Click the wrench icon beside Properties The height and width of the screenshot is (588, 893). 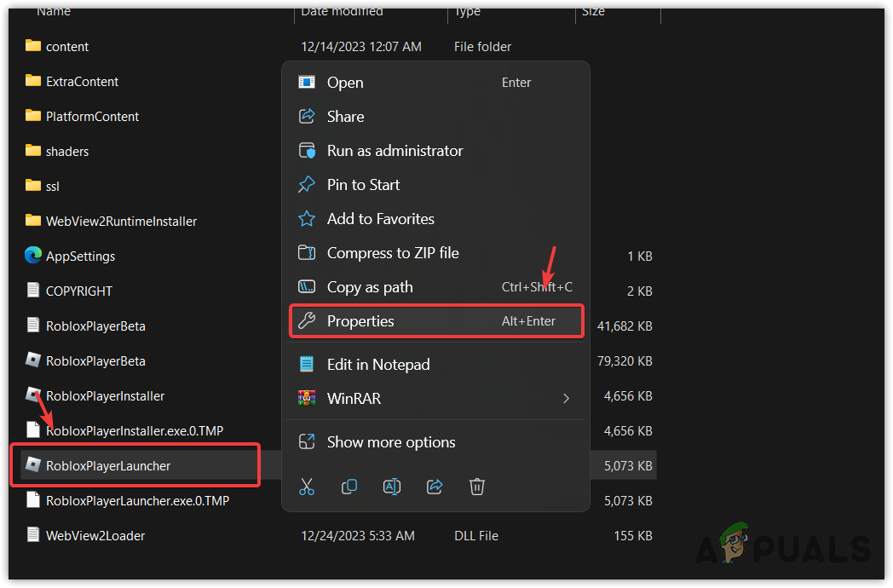point(307,320)
